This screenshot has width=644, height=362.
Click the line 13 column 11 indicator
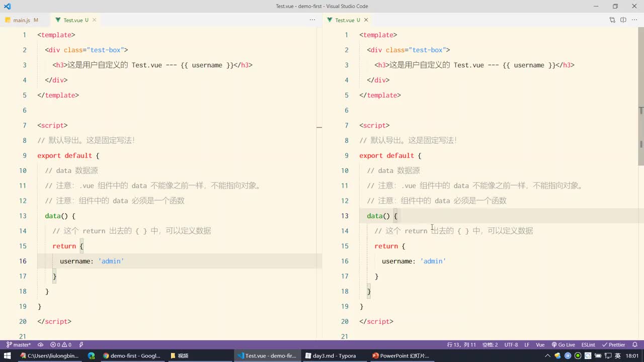461,345
